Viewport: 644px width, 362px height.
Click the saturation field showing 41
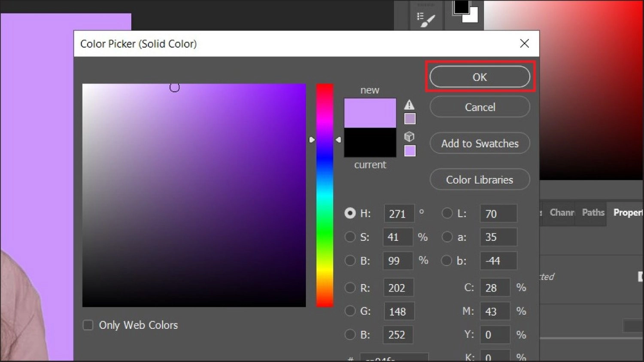(398, 237)
